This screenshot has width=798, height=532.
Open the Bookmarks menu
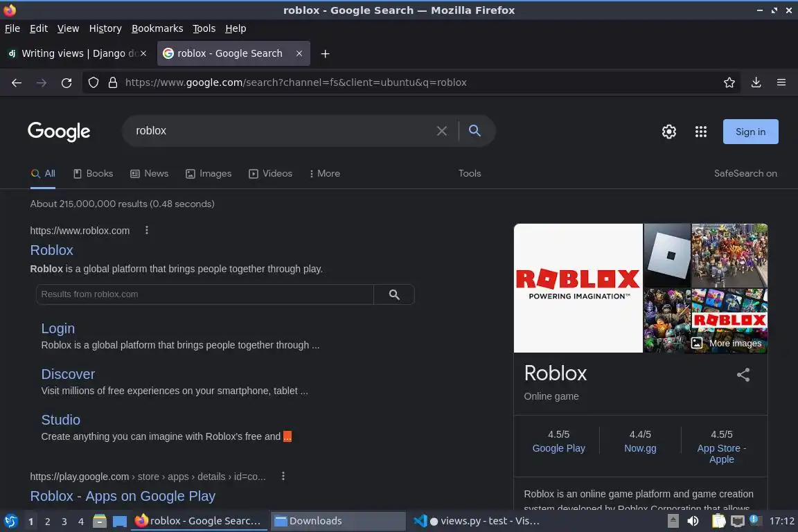(157, 28)
